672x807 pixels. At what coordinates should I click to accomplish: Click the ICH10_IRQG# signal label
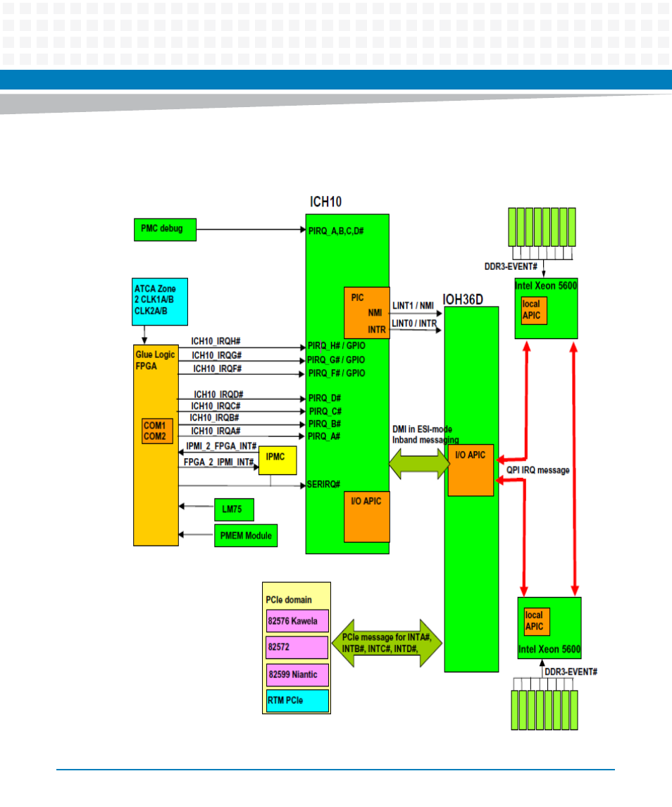point(217,356)
